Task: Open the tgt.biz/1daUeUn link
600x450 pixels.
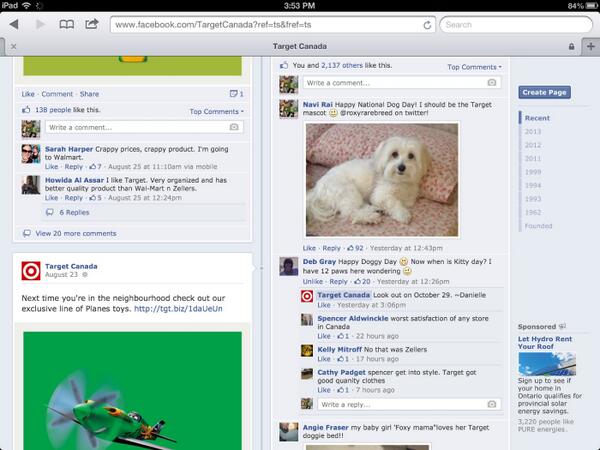Action: click(x=178, y=309)
